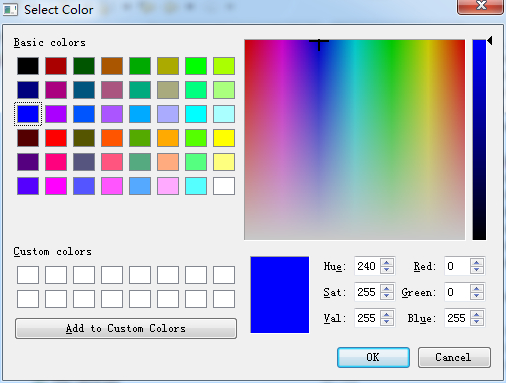
Task: Click the dialog icon in title bar
Action: click(10, 9)
